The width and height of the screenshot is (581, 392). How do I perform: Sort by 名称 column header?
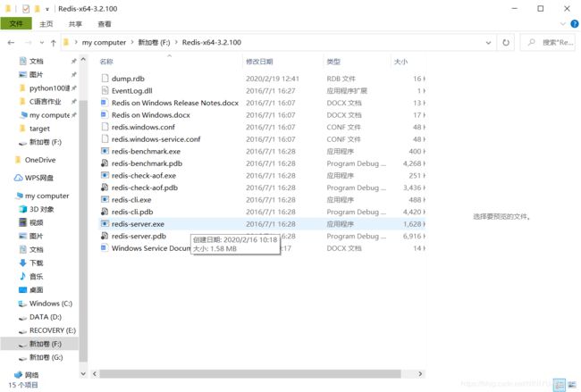tap(106, 62)
